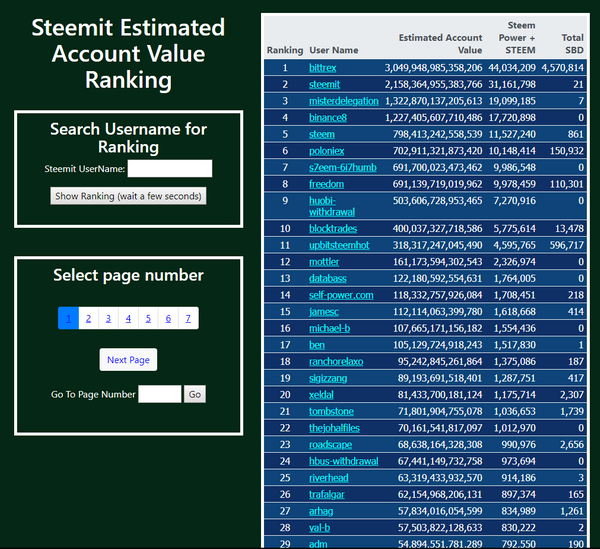Open the self-power.com user link
This screenshot has width=600, height=549.
341,295
